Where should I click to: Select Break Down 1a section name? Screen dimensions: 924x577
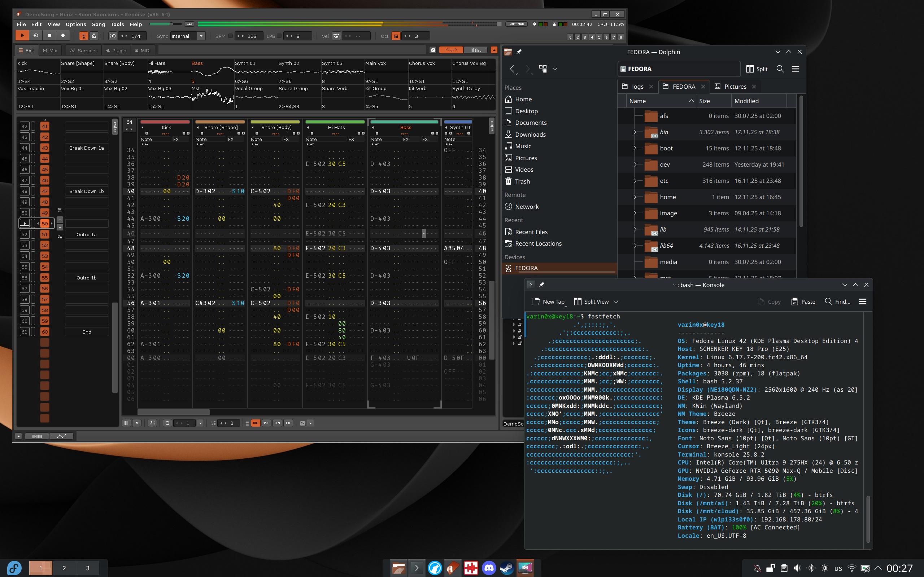click(86, 148)
